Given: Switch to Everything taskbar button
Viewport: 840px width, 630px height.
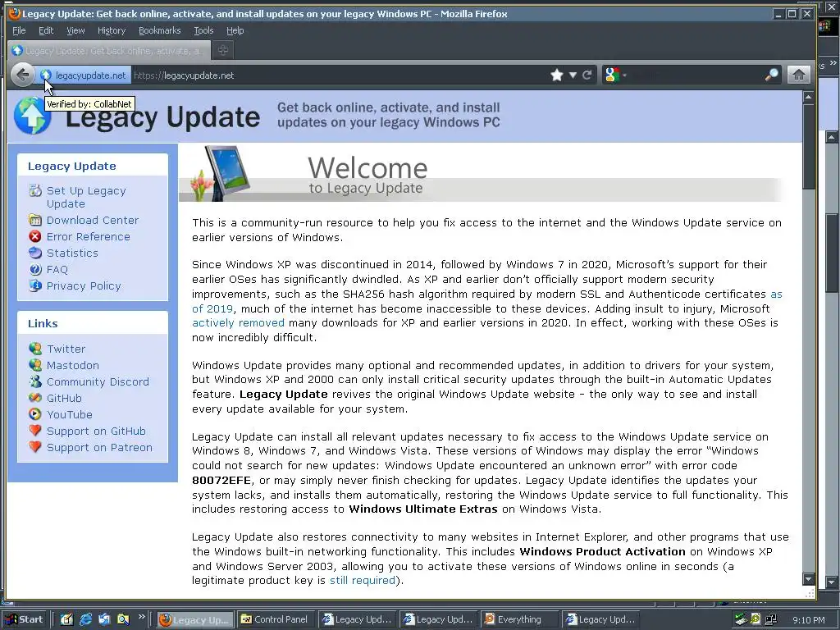Looking at the screenshot, I should pos(518,619).
